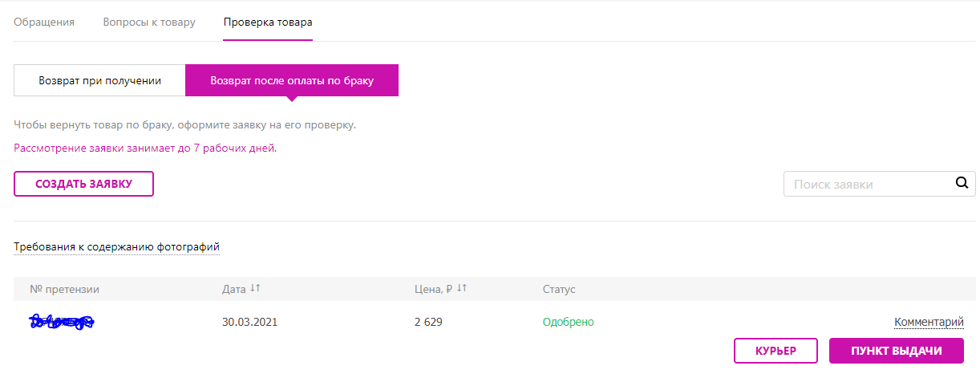Click the № претензии column header
The height and width of the screenshot is (374, 980).
[x=64, y=289]
